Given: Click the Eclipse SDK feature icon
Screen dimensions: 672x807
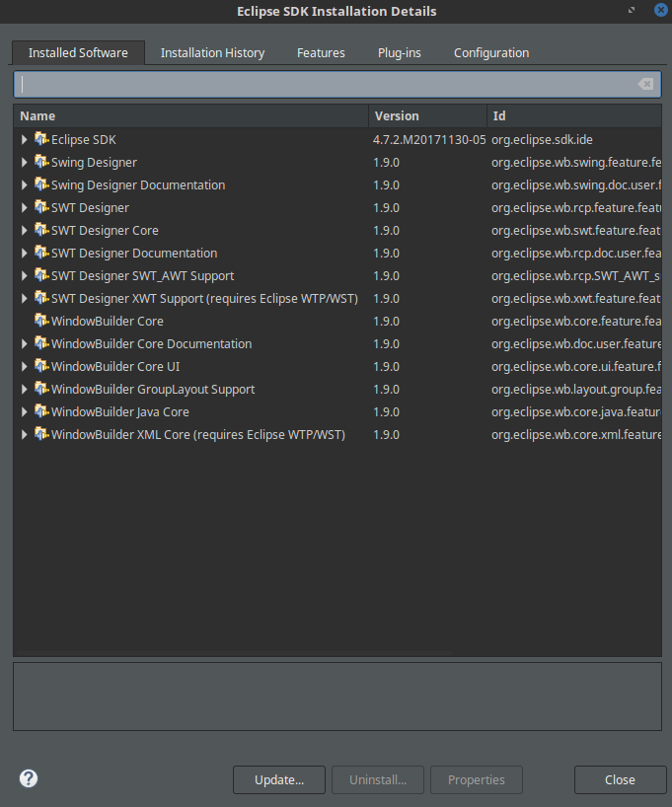Looking at the screenshot, I should coord(41,139).
